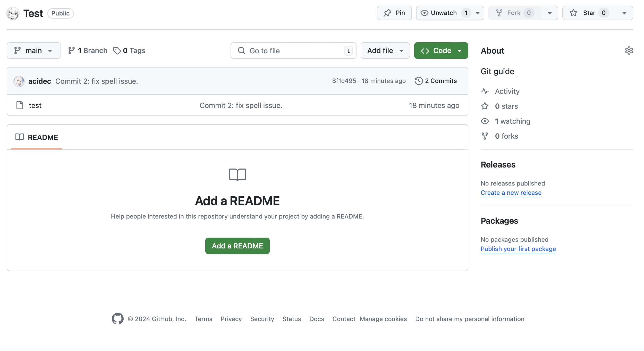This screenshot has width=644, height=351.
Task: Click the Test repository name
Action: (33, 13)
